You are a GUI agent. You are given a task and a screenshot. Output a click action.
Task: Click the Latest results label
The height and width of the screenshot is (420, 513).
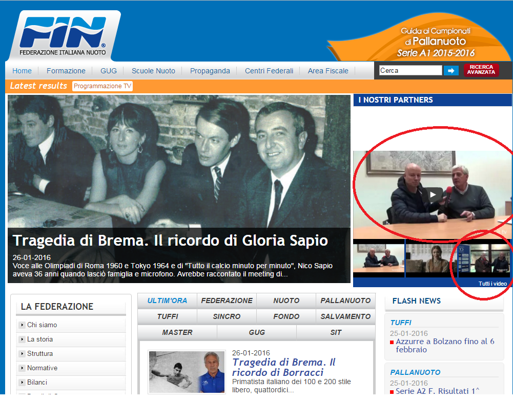[38, 86]
